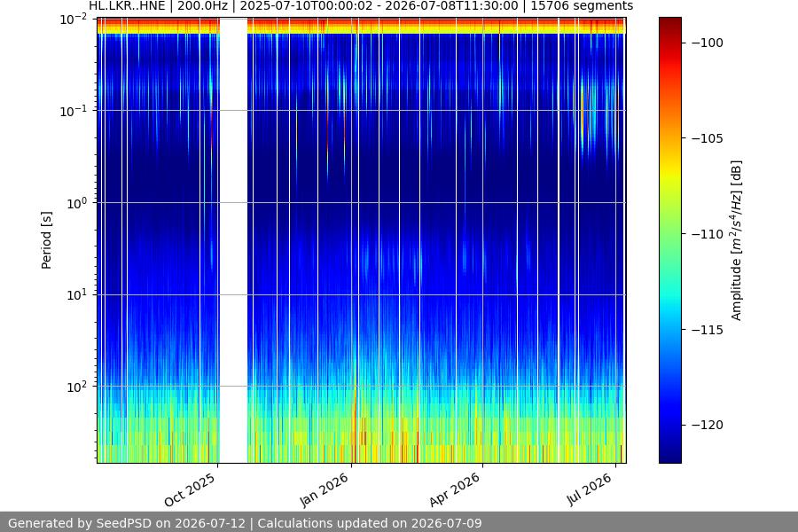This screenshot has width=798, height=532.
Task: Select the 'Jan 2026' x-axis label
Action: tap(325, 489)
